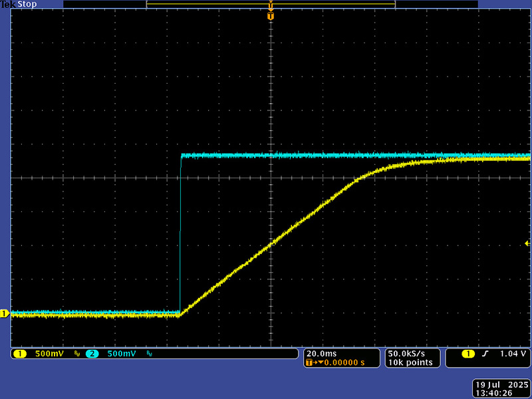Click the trigger source channel 1 indicator

[467, 354]
